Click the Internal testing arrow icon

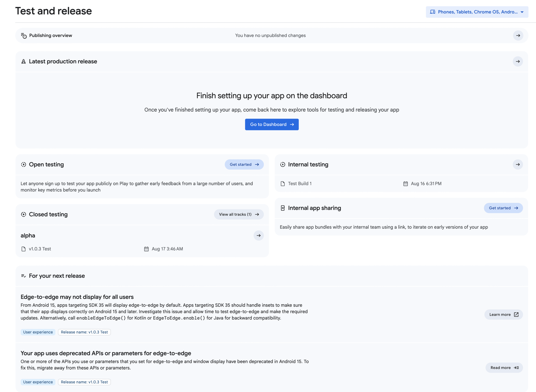518,164
